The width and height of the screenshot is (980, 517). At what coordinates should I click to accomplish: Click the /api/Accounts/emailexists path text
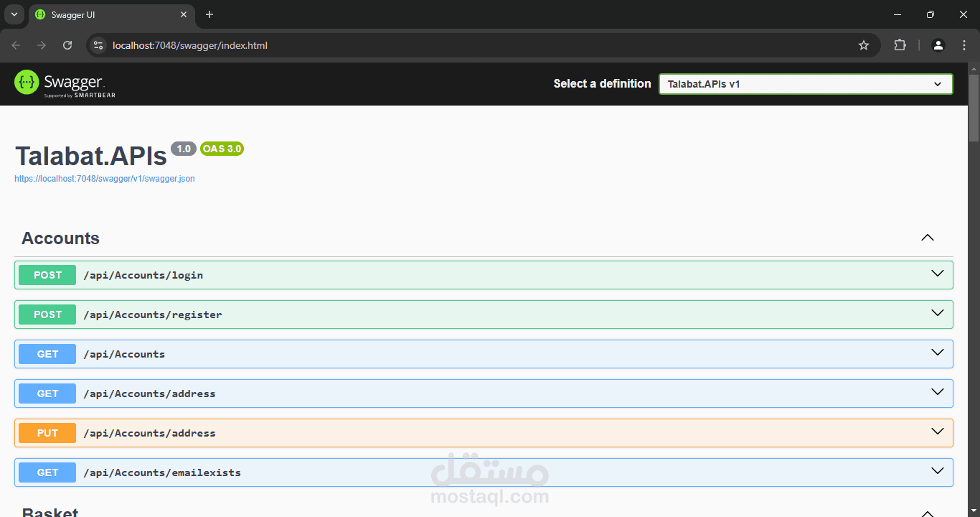pyautogui.click(x=162, y=472)
